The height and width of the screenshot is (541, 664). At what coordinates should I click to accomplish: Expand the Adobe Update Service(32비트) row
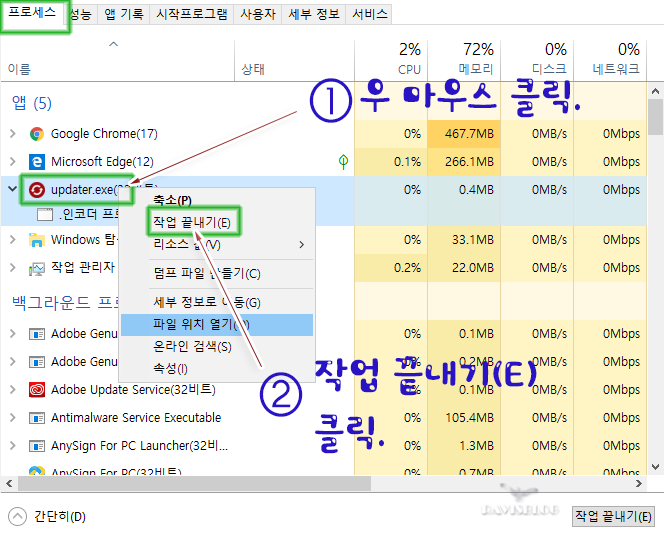tap(13, 389)
